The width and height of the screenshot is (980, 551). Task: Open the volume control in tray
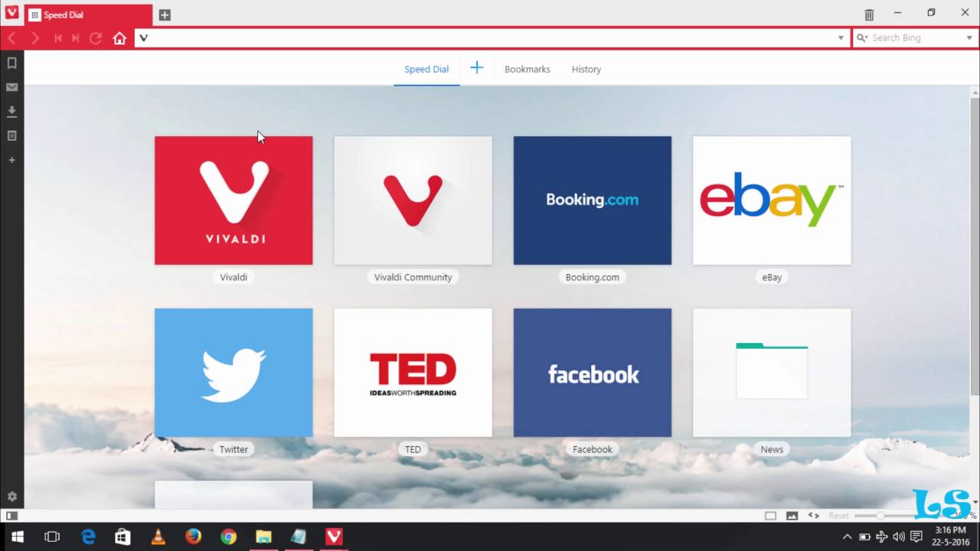[x=898, y=536]
